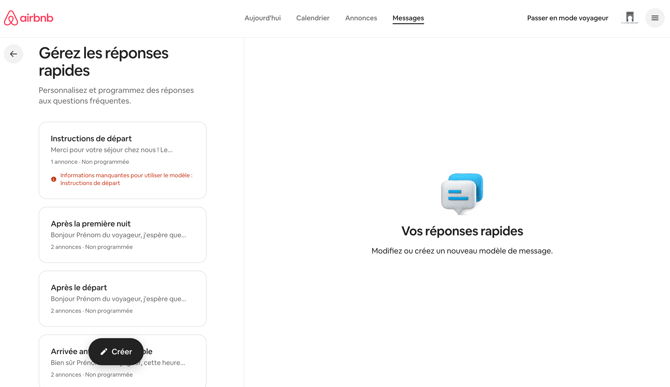Click the red missing-information warning icon

click(53, 179)
